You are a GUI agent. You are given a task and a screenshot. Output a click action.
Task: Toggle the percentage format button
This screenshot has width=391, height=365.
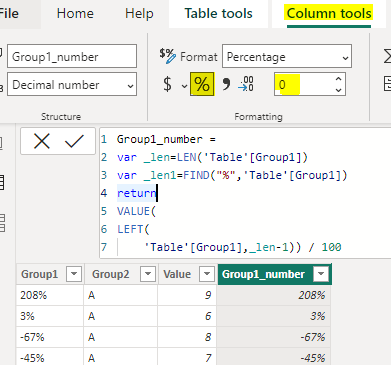(x=202, y=84)
